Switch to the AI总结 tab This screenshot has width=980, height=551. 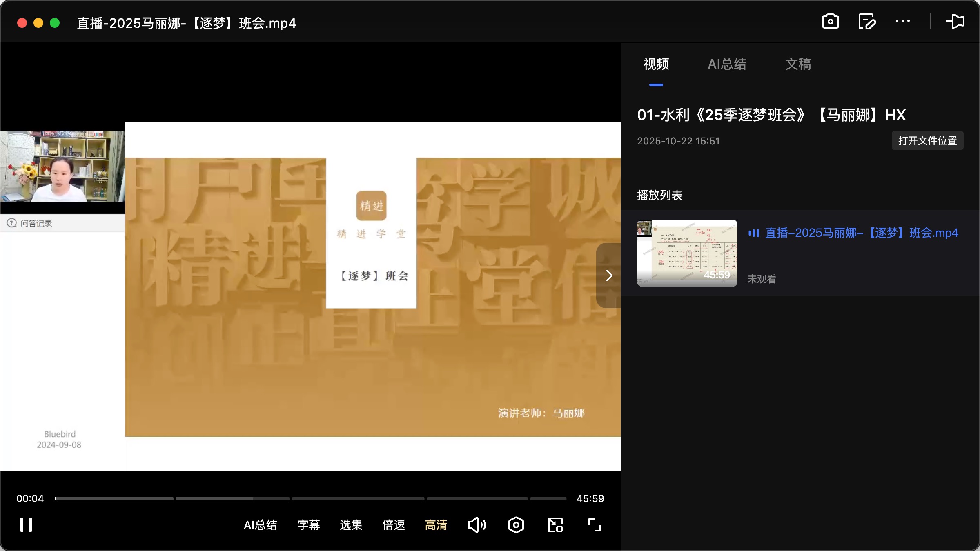[x=728, y=64]
